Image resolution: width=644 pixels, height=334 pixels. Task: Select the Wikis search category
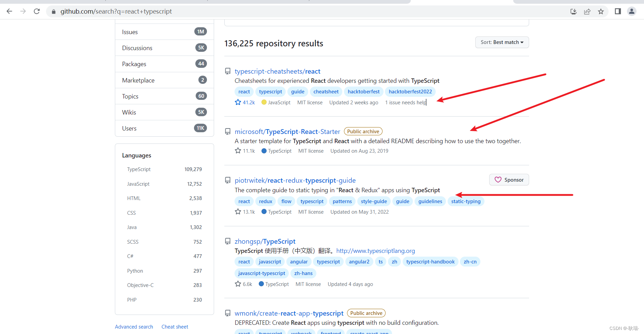164,112
